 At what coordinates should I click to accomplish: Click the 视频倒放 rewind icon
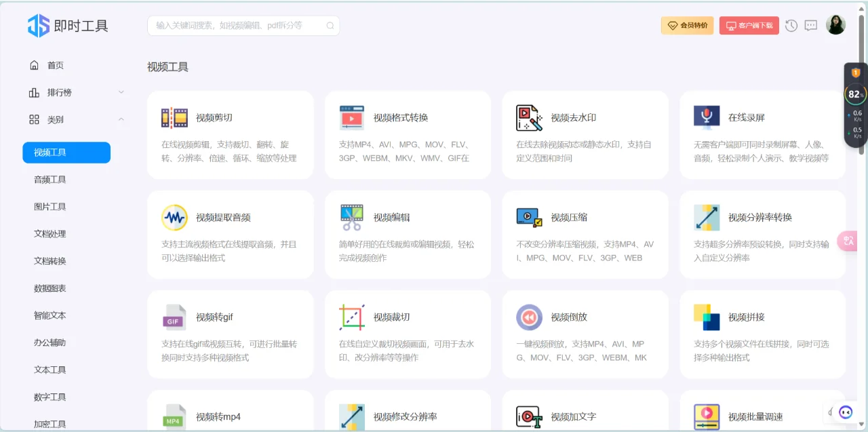tap(529, 317)
